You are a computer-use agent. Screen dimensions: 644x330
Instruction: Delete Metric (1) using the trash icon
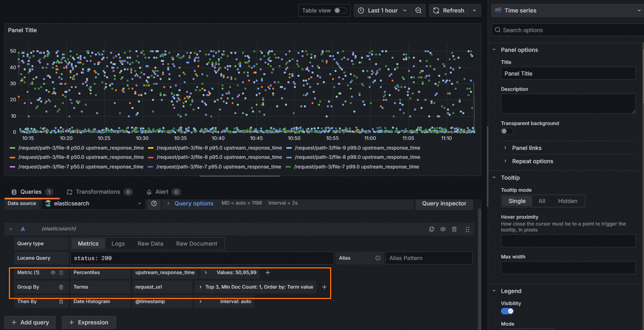(x=61, y=273)
